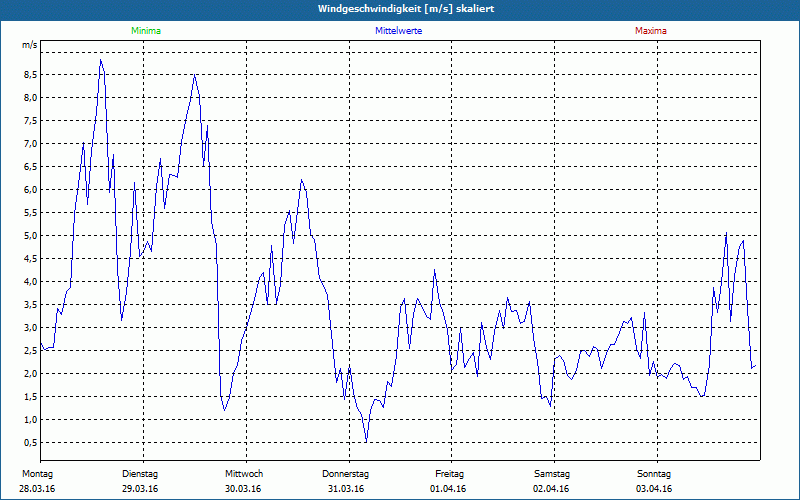Click the 4,5 y-axis value

(x=31, y=259)
